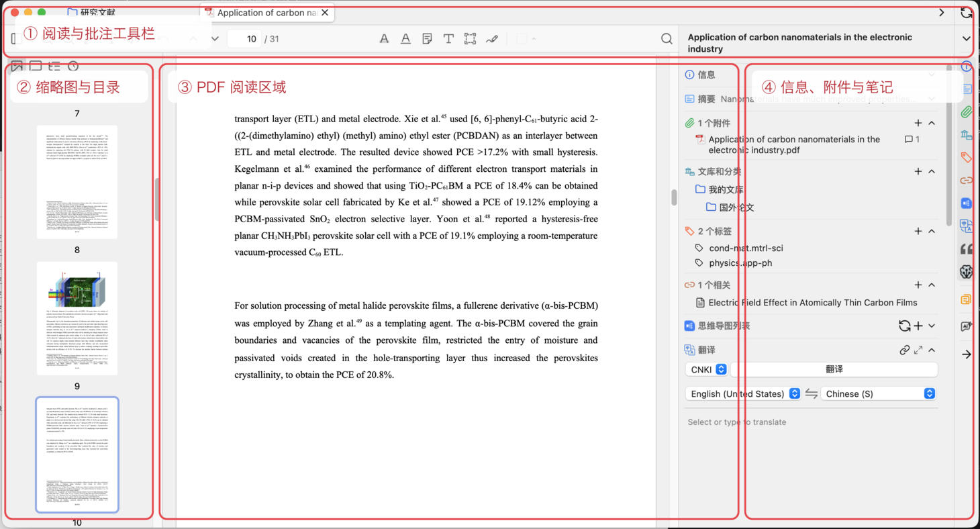Screen dimensions: 980x529
Task: Expand the 思维导图列表 section
Action: click(932, 326)
